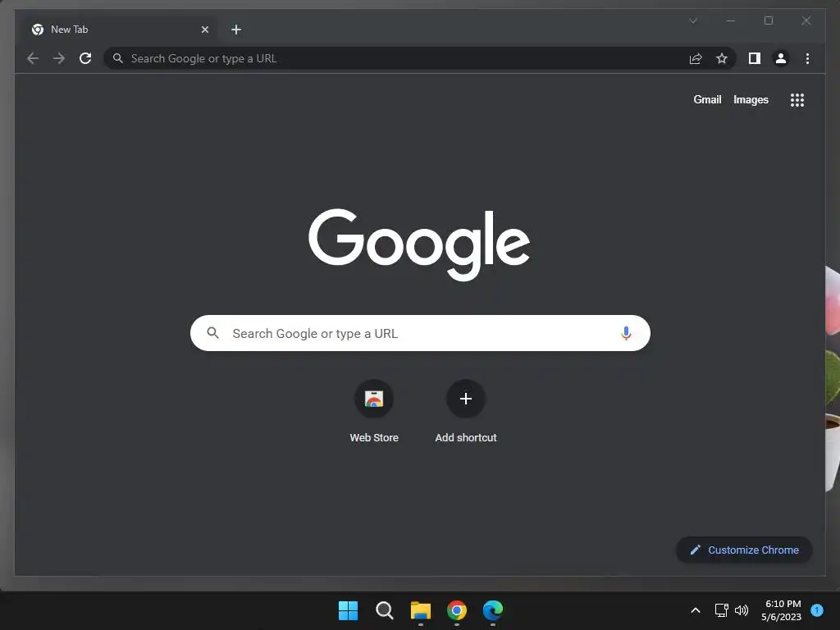The width and height of the screenshot is (840, 630).
Task: Minimize the Chrome window
Action: coord(731,21)
